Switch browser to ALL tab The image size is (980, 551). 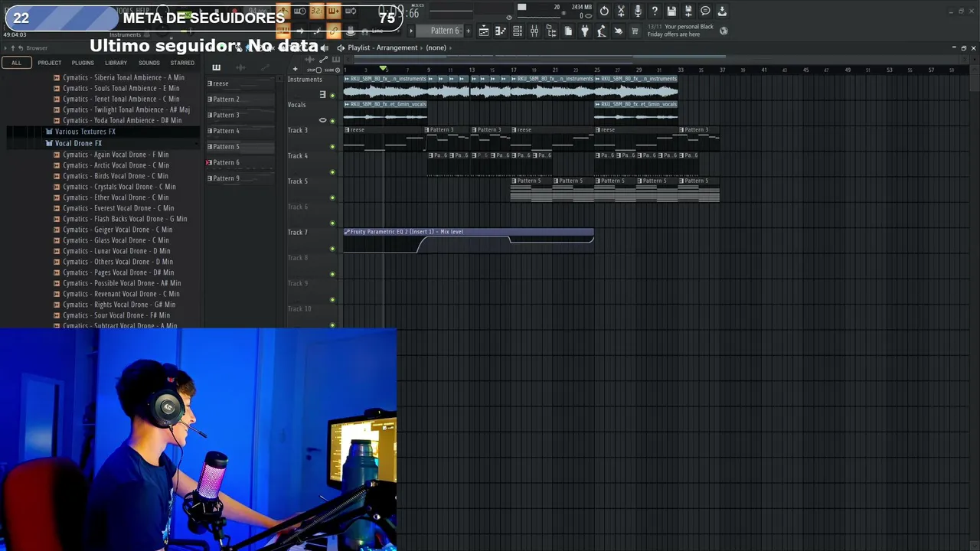16,63
